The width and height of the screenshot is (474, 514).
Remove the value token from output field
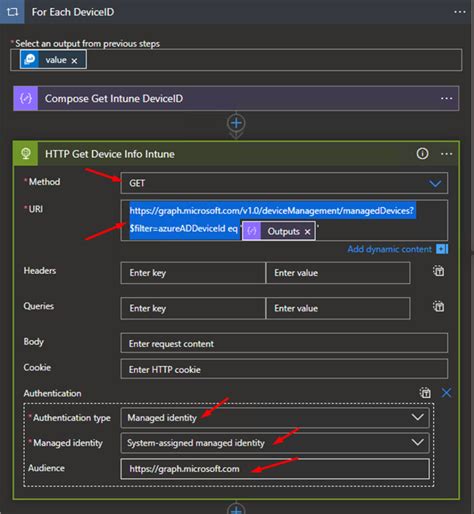[x=74, y=61]
